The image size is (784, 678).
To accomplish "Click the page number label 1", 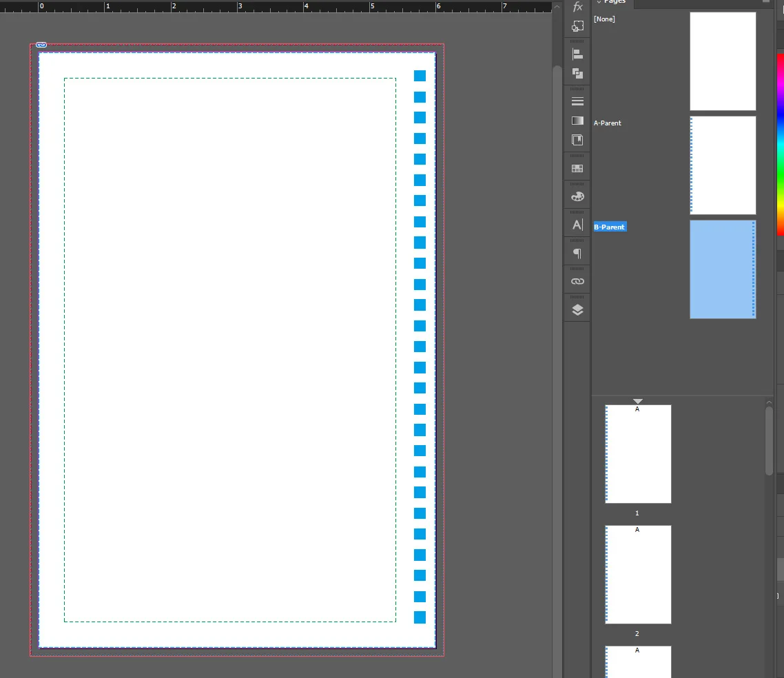I will tap(637, 513).
